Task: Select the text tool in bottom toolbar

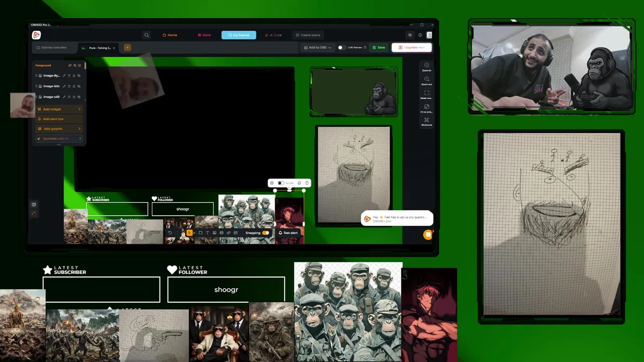Action: 207,233
